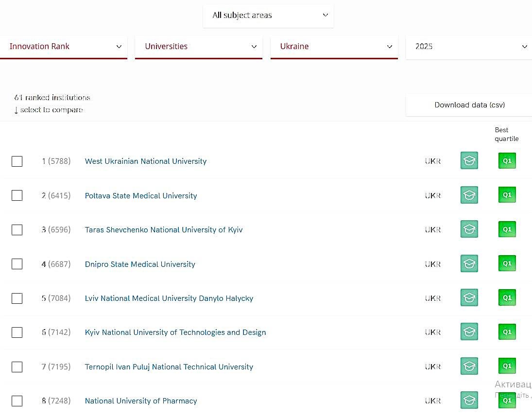The width and height of the screenshot is (532, 419).
Task: Click the university icon for West Ukrainian National University
Action: coord(469,160)
